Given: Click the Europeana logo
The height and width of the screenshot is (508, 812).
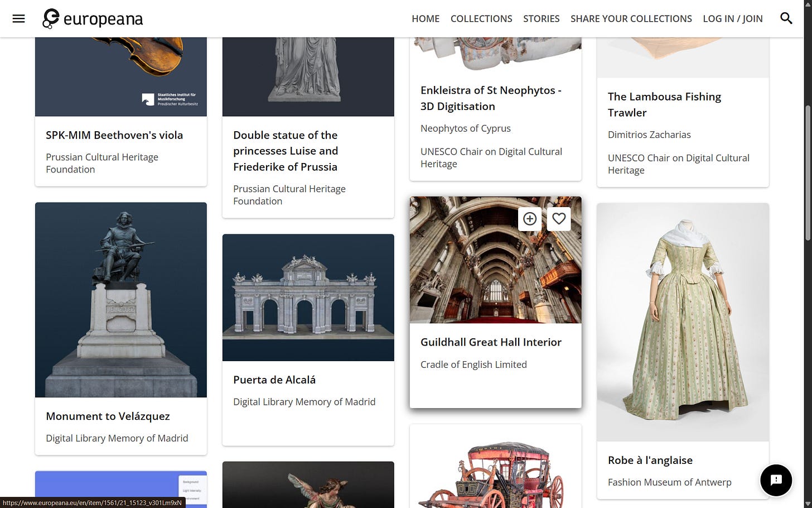Looking at the screenshot, I should click(93, 18).
